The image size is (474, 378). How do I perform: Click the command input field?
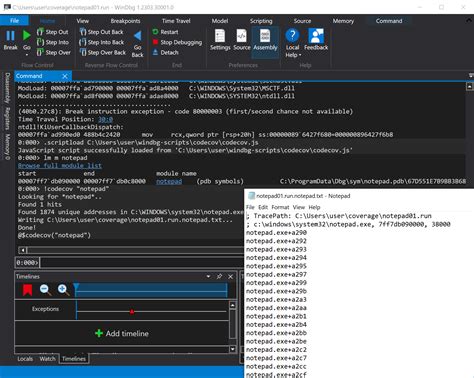(x=142, y=263)
